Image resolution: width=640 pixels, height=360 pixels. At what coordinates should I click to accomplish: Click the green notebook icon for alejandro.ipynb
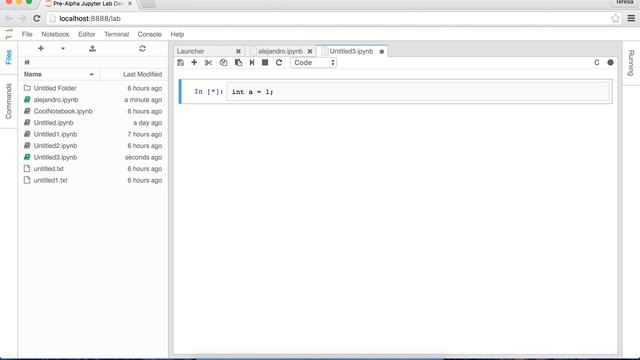27,100
